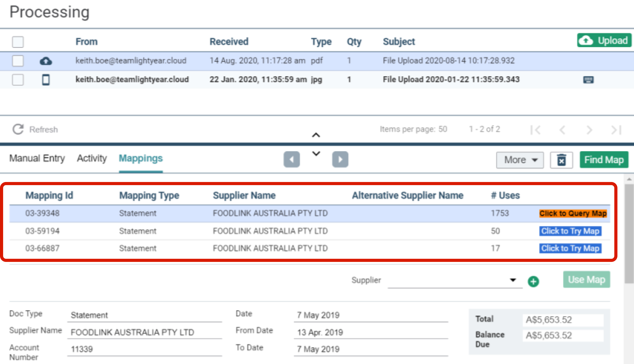Click the cloud upload icon in first row
This screenshot has height=364, width=634.
(46, 61)
